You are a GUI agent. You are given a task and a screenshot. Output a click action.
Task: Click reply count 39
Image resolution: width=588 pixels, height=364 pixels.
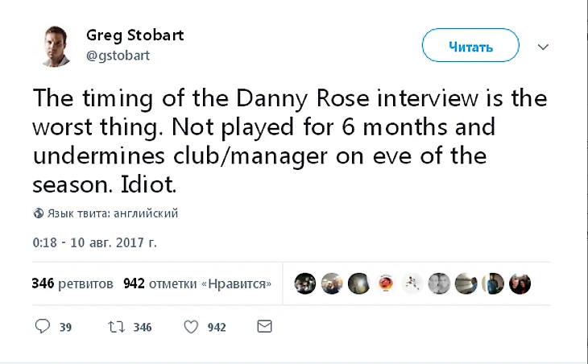point(66,328)
